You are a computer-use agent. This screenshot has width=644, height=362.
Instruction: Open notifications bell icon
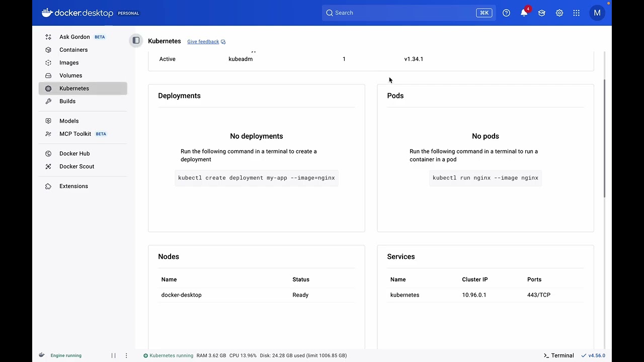coord(524,13)
